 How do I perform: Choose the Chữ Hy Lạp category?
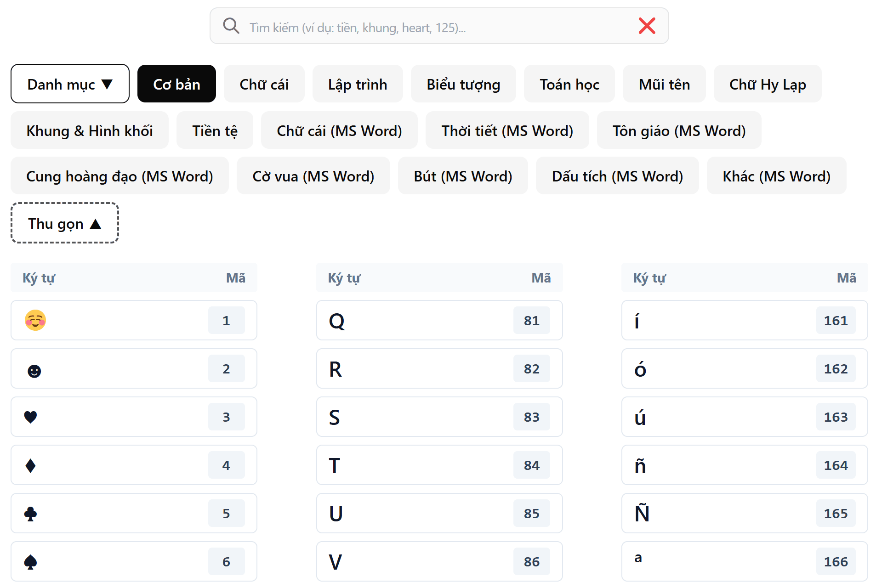pos(767,84)
